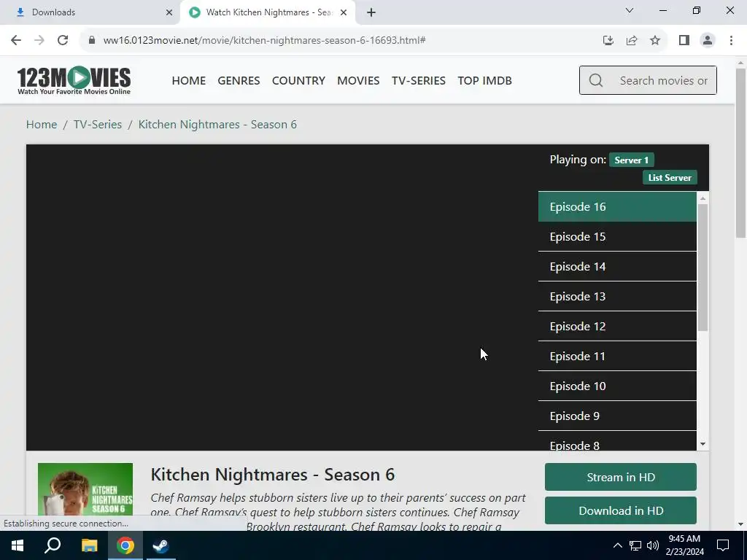Click the Stream in HD button
The height and width of the screenshot is (560, 747).
[621, 477]
